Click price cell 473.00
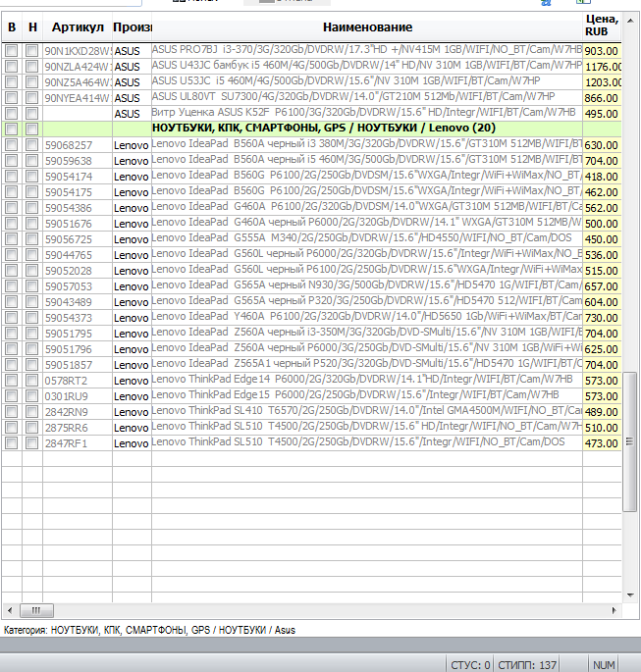641x672 pixels. pyautogui.click(x=602, y=443)
